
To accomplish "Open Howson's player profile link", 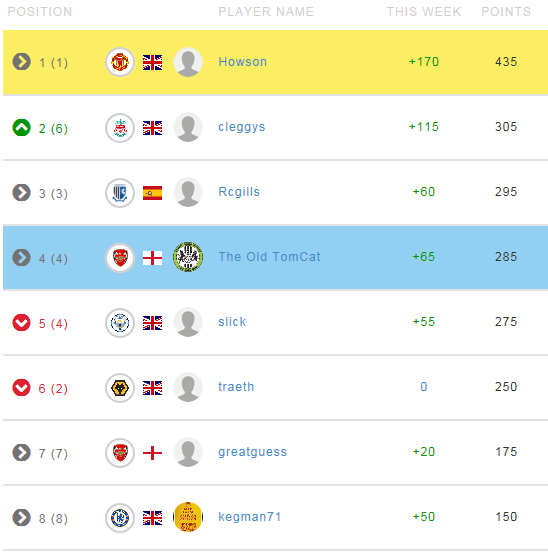I will 242,62.
